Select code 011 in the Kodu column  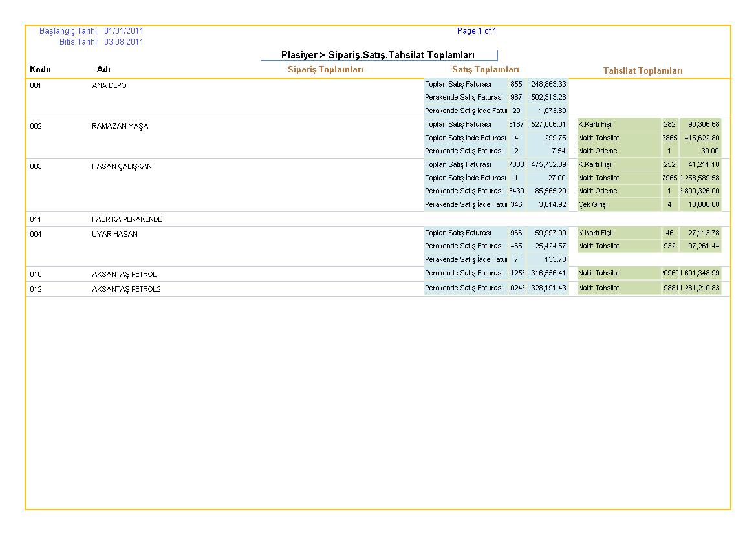click(36, 219)
